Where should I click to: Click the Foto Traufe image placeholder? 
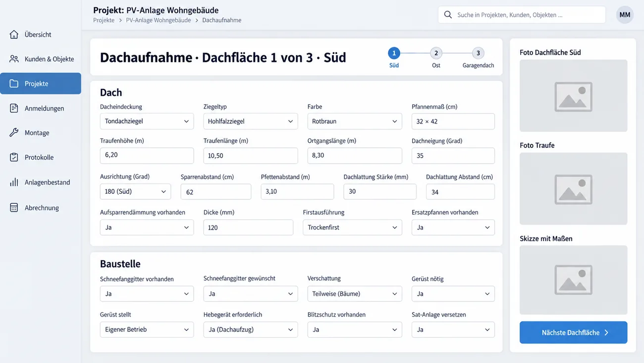[x=574, y=189]
